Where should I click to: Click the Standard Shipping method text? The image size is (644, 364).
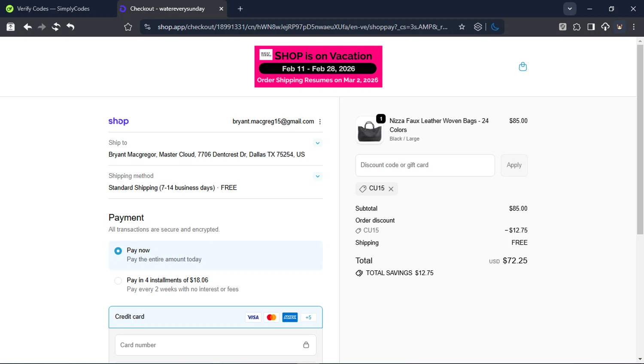pyautogui.click(x=173, y=188)
